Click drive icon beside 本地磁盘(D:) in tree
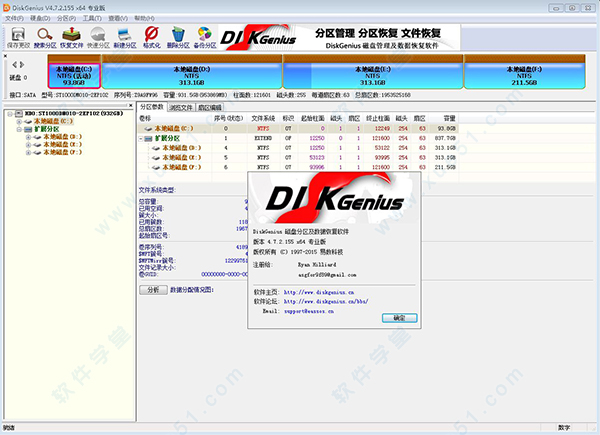Image resolution: width=600 pixels, height=435 pixels. (37, 137)
